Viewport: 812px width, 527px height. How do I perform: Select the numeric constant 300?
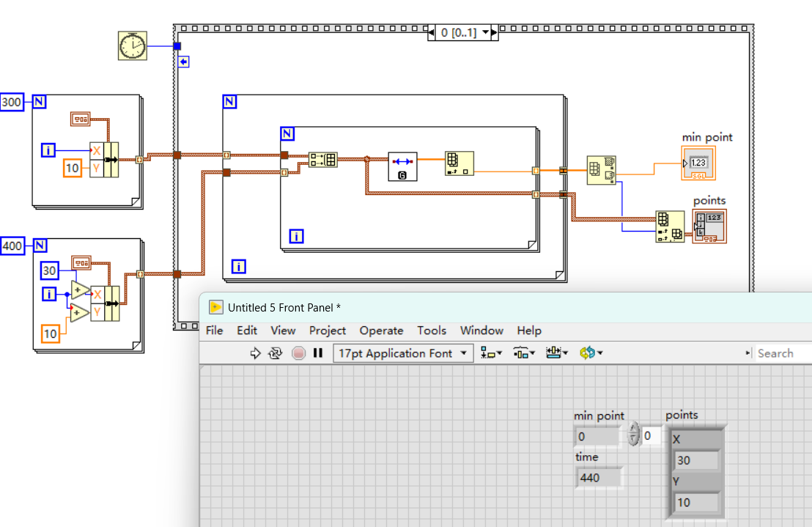(12, 102)
